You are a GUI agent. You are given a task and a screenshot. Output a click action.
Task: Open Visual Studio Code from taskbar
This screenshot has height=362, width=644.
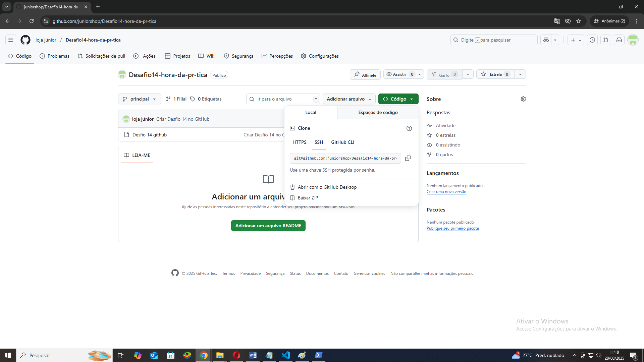(x=286, y=355)
